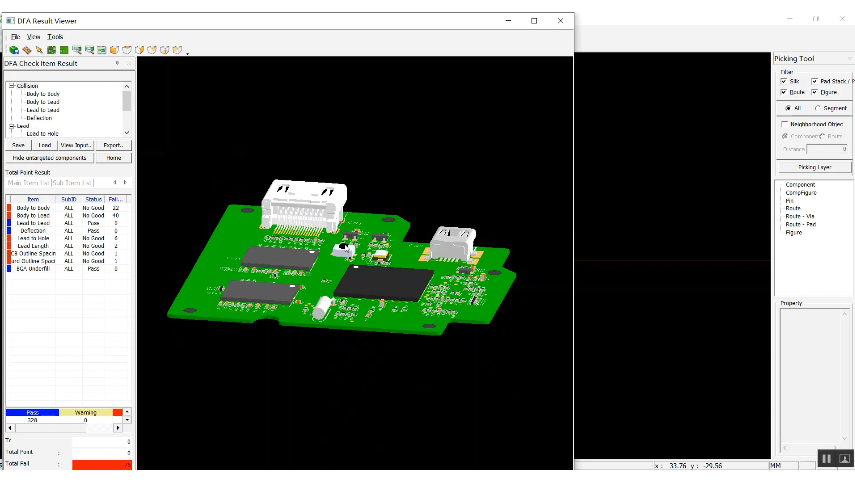Image resolution: width=855 pixels, height=482 pixels.
Task: Click the green cube save icon in toolbar
Action: coord(14,50)
